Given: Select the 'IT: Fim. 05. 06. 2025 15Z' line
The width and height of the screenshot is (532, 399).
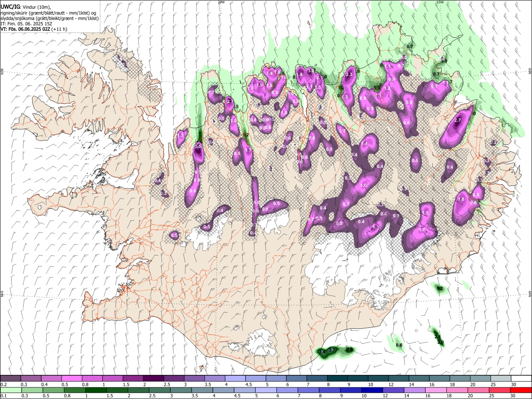Looking at the screenshot, I should (x=26, y=24).
